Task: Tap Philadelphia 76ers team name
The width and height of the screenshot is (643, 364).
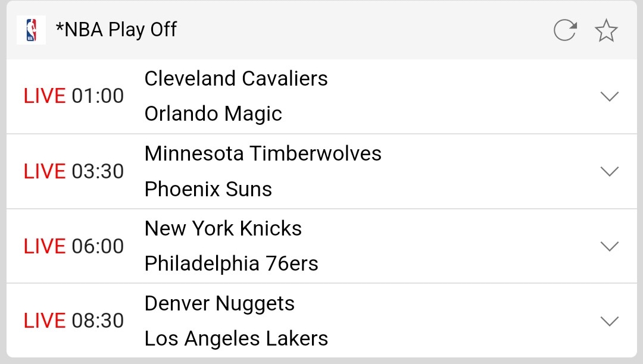Action: click(231, 263)
